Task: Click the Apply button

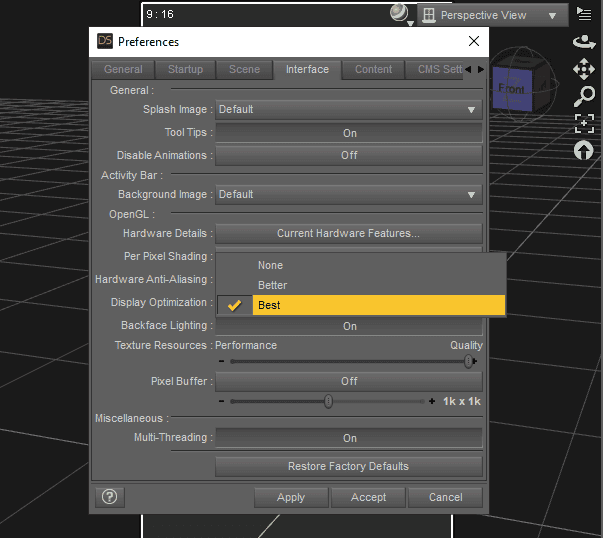Action: tap(291, 497)
